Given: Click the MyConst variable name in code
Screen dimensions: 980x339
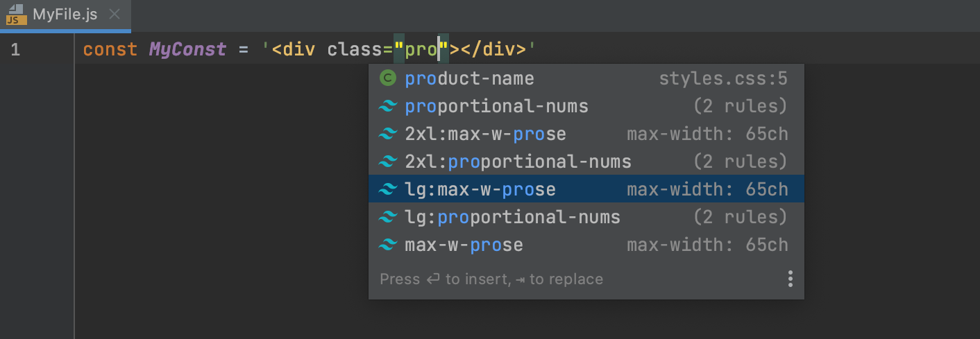Looking at the screenshot, I should pyautogui.click(x=187, y=50).
